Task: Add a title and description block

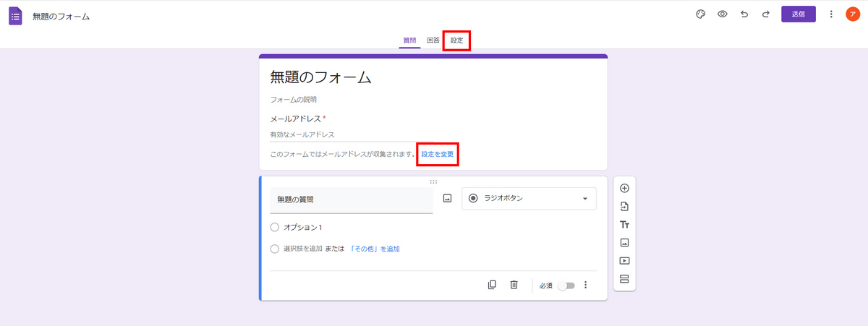Action: click(625, 225)
